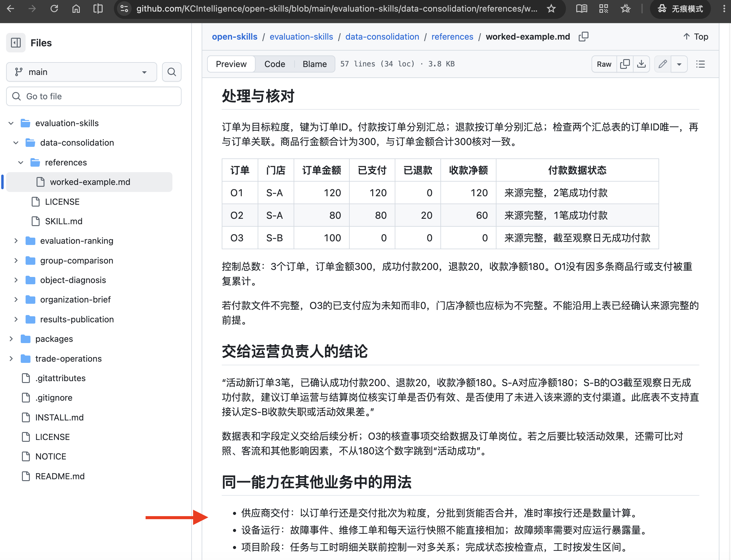Bookmark this page with star in address bar
Image resolution: width=731 pixels, height=560 pixels.
[x=551, y=9]
